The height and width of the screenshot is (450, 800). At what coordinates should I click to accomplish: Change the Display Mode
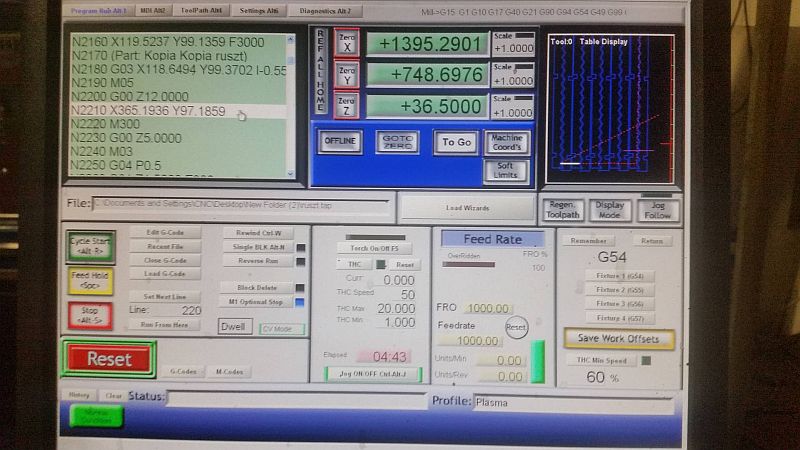(x=609, y=210)
